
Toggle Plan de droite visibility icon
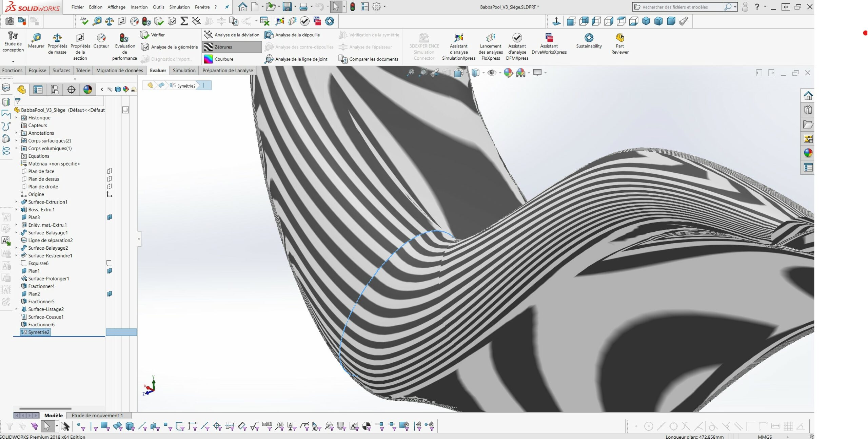pyautogui.click(x=110, y=187)
